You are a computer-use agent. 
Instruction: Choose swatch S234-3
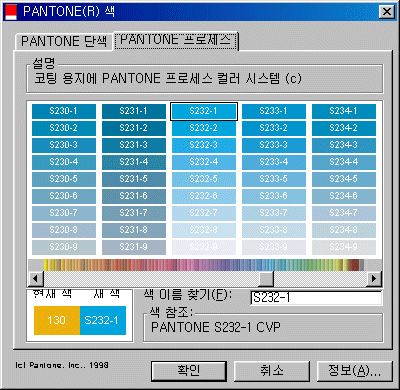pyautogui.click(x=344, y=145)
